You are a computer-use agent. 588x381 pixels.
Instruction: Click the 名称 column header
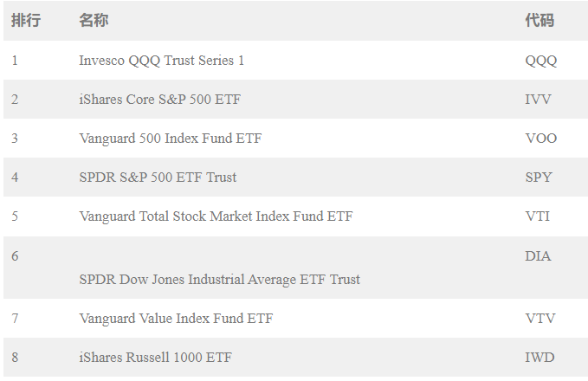pyautogui.click(x=94, y=20)
